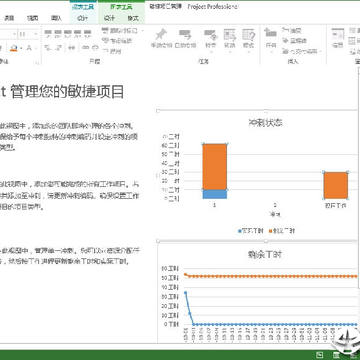Click the Link tasks chain icon
Viewport: 360px width, 360px height.
point(85,48)
